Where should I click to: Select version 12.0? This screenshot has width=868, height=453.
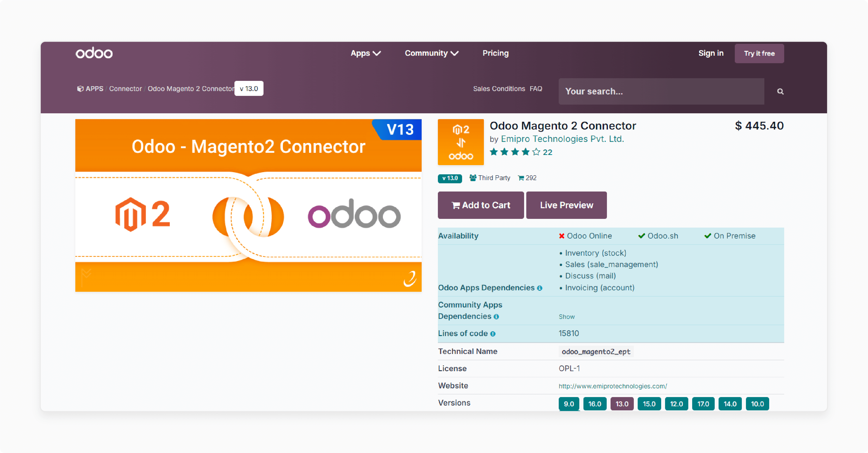[676, 404]
